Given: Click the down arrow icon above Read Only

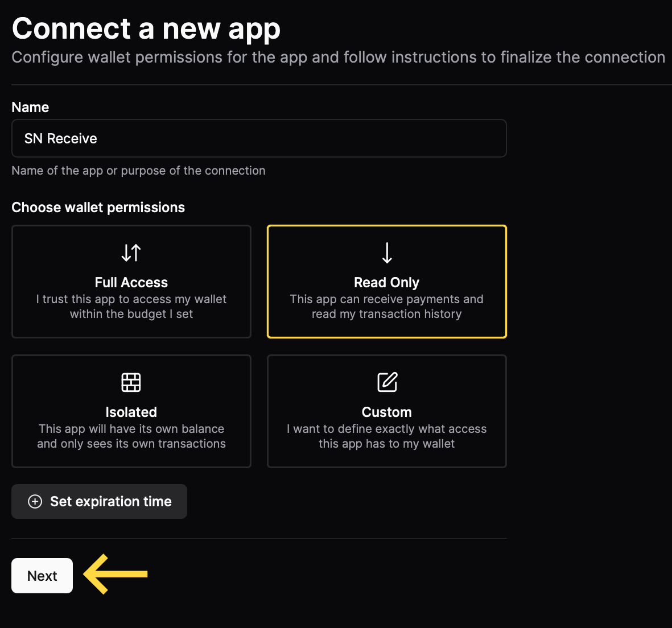Looking at the screenshot, I should point(387,253).
